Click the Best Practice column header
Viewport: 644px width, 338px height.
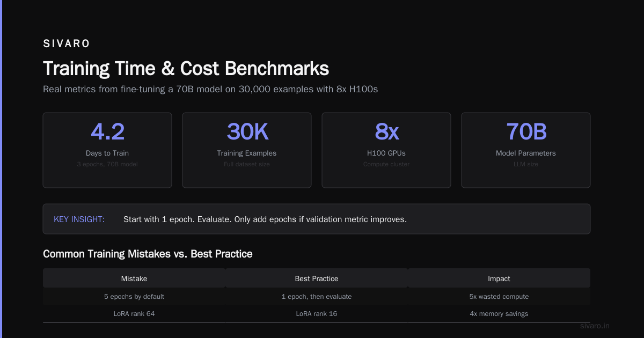[317, 278]
